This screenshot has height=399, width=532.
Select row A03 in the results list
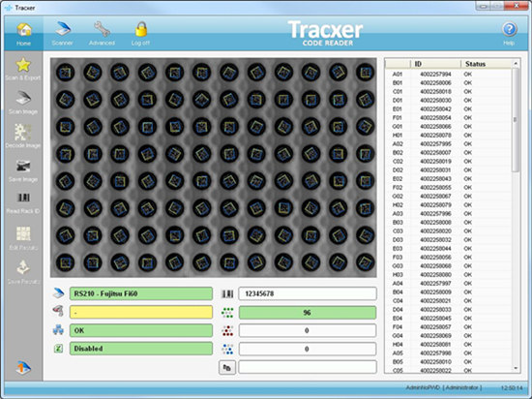coord(448,214)
